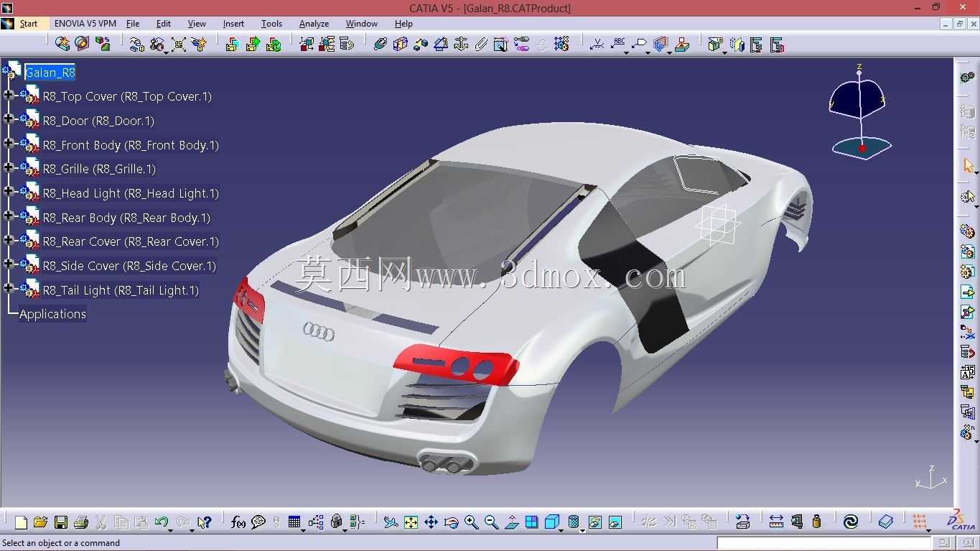980x551 pixels.
Task: Click the Isometric View cube icon
Action: pos(551,522)
